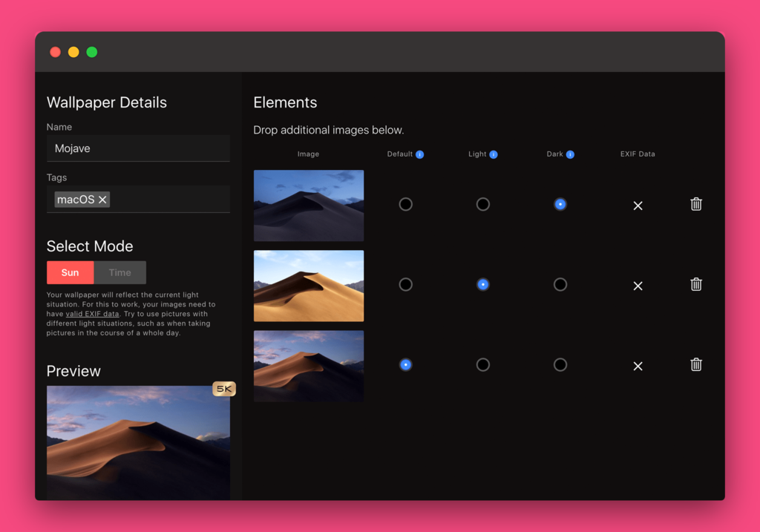Click the Tags input area
Viewport: 760px width, 532px height.
point(169,200)
